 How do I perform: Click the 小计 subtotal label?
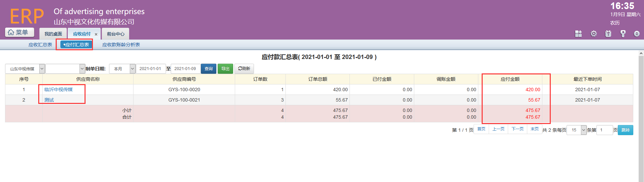click(x=127, y=110)
